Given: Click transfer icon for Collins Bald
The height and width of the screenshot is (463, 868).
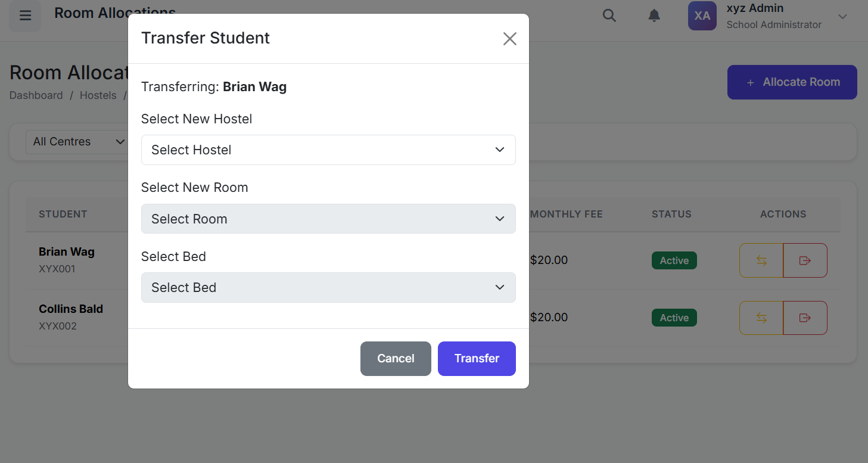Looking at the screenshot, I should pos(761,318).
